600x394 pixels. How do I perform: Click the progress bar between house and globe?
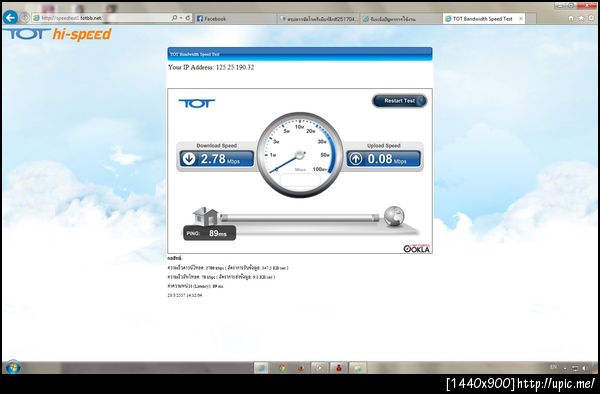(x=300, y=218)
